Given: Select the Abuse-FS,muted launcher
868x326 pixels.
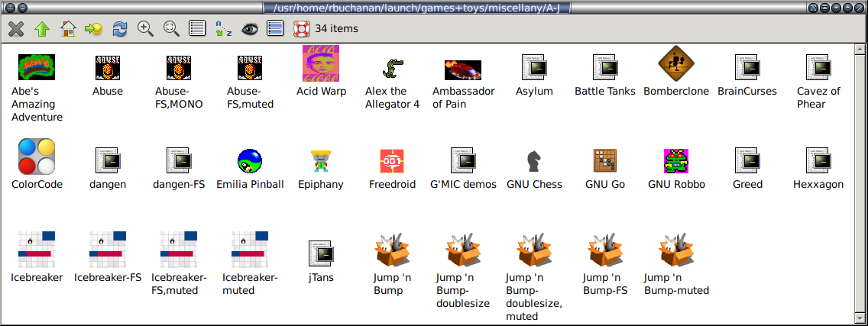Looking at the screenshot, I should 250,68.
